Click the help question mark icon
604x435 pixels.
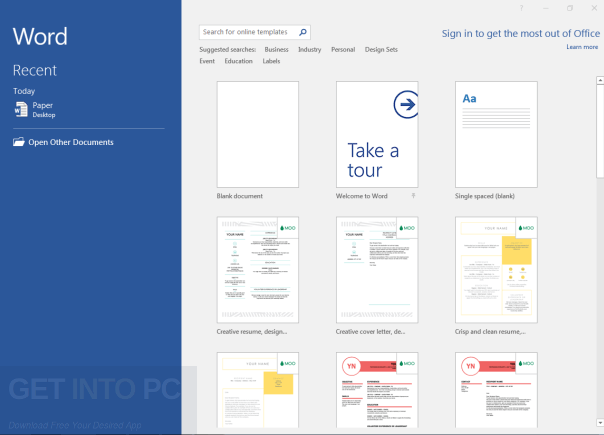(x=521, y=8)
